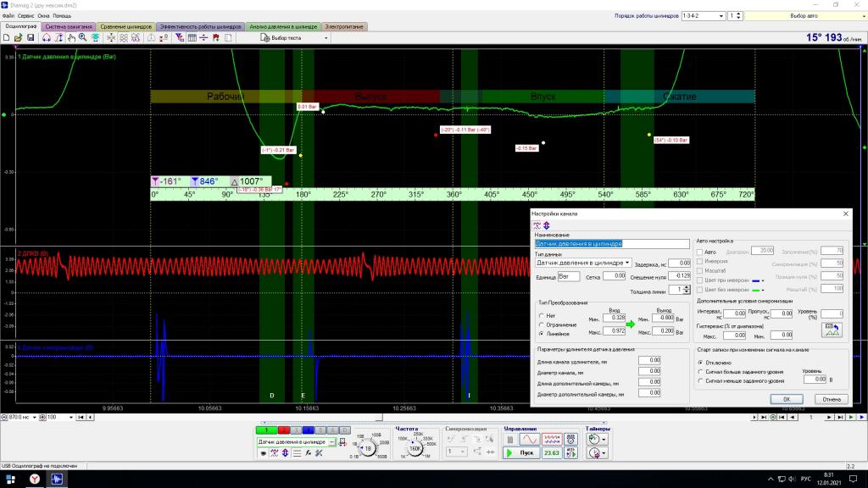Open the 870.0 нс time scale dropdown
Screen dimensions: 868x488
pos(34,417)
